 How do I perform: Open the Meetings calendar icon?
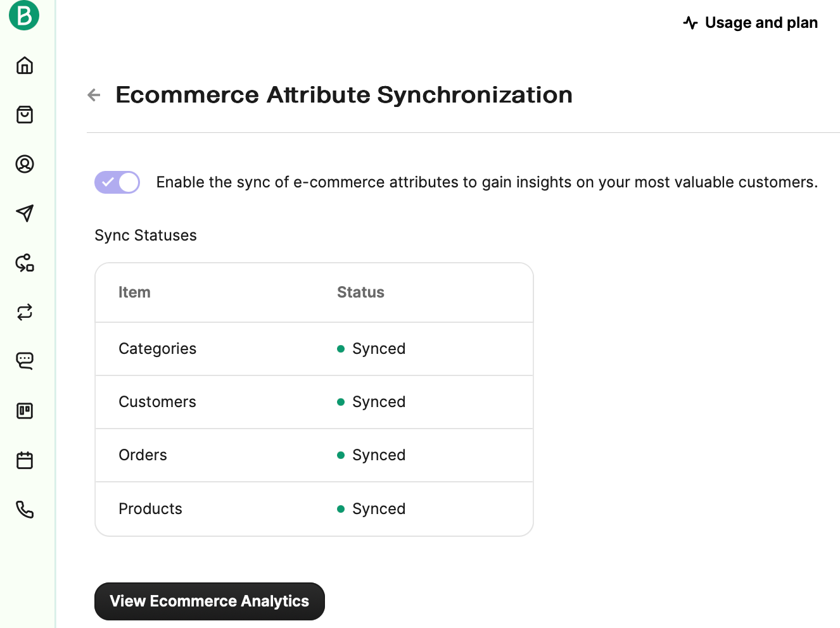pyautogui.click(x=24, y=460)
